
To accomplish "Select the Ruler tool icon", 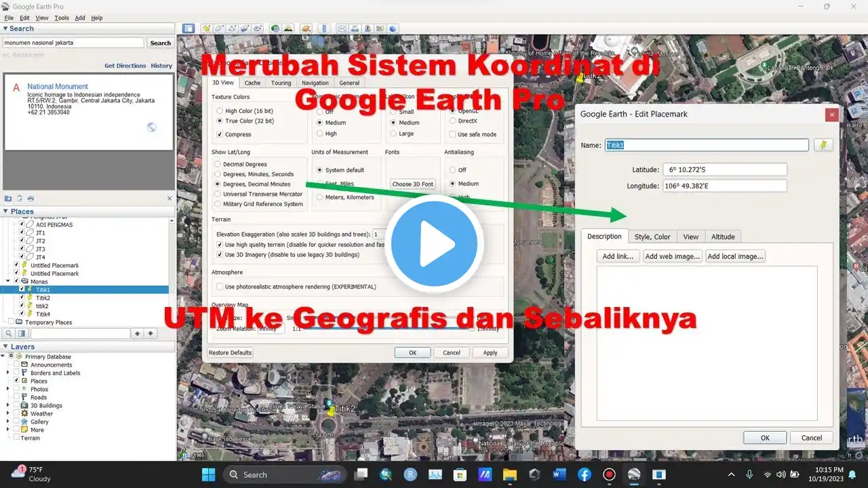I will [324, 28].
